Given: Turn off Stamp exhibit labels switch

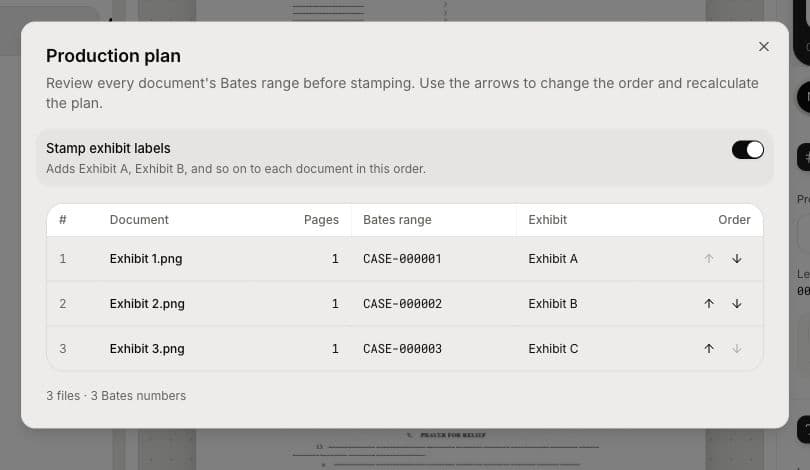Looking at the screenshot, I should (x=747, y=150).
